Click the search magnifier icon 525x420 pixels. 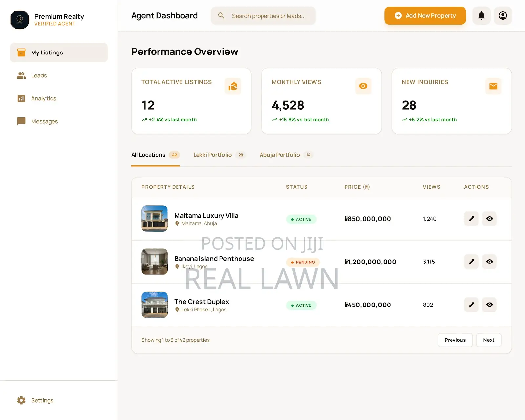221,16
